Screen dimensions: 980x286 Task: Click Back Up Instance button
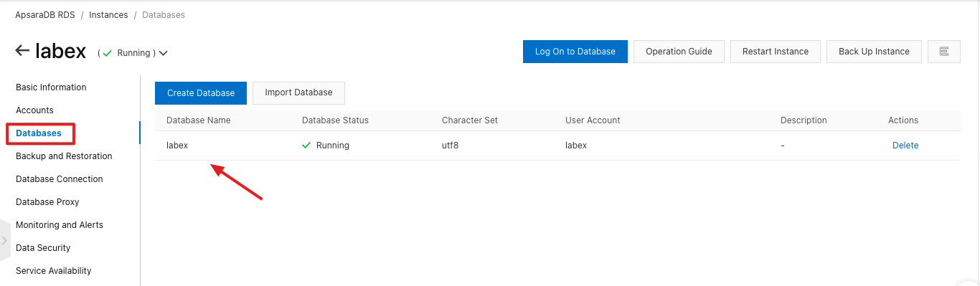pyautogui.click(x=874, y=52)
